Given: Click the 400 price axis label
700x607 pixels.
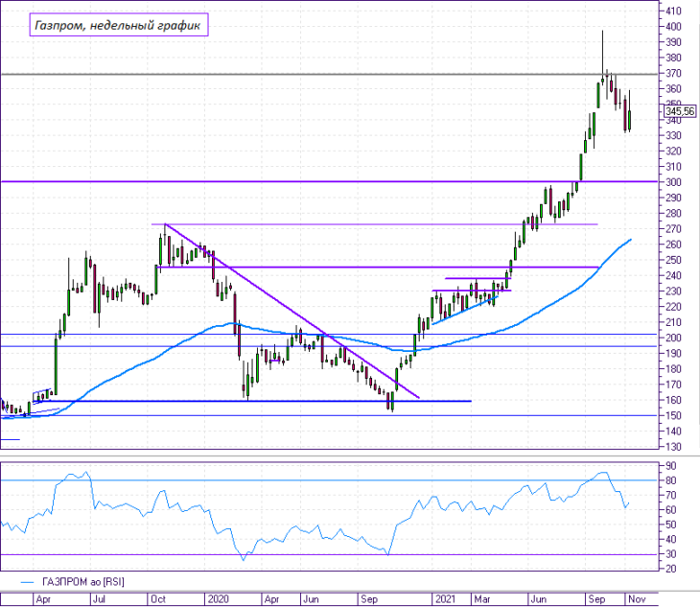Looking at the screenshot, I should tap(673, 27).
